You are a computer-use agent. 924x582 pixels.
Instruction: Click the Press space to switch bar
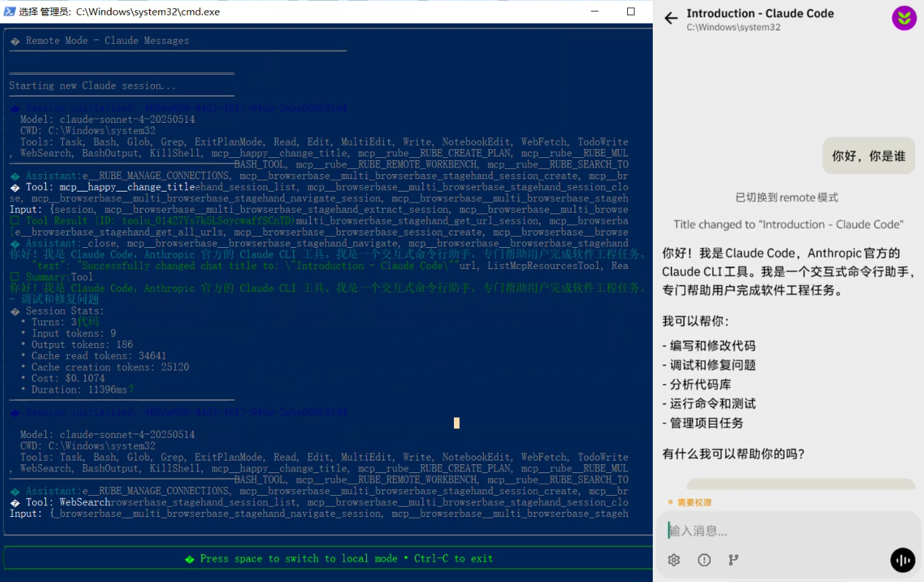tap(327, 558)
